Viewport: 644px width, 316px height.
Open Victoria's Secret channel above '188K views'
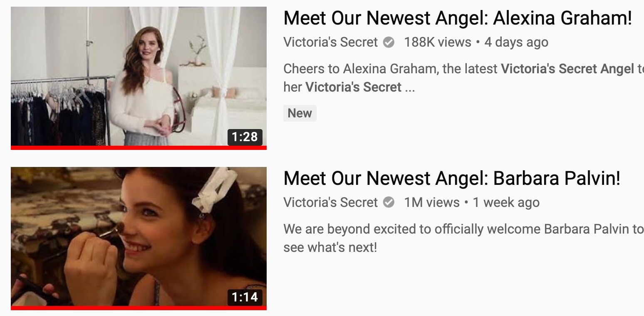(x=330, y=42)
